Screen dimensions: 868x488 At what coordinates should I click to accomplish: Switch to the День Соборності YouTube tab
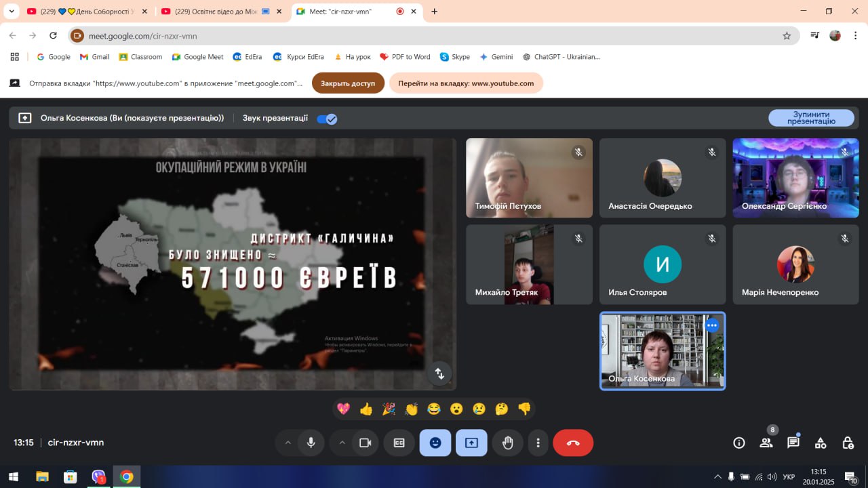85,12
